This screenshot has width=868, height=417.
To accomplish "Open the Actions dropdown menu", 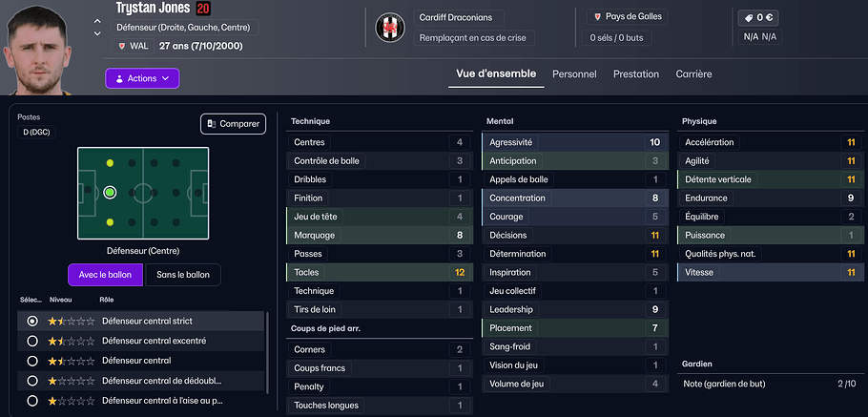I will [x=142, y=78].
